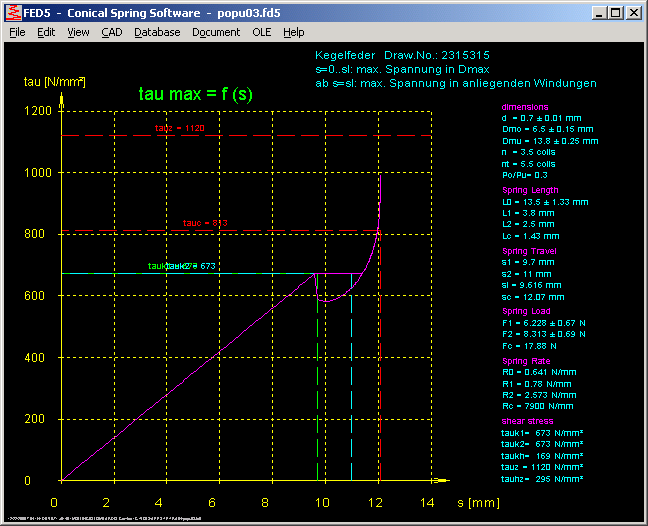The image size is (648, 526).
Task: Open the OLE menu
Action: (261, 32)
